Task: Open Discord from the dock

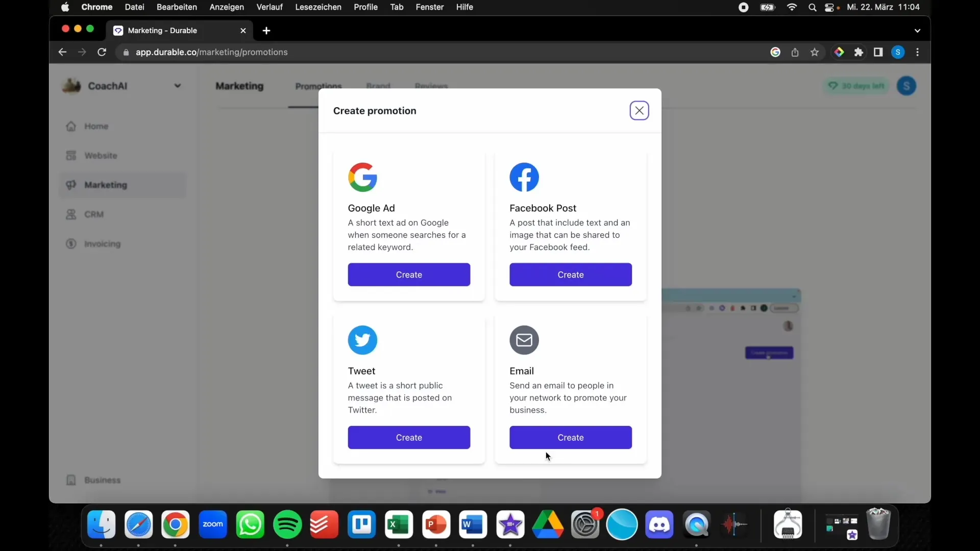Action: pos(659,524)
